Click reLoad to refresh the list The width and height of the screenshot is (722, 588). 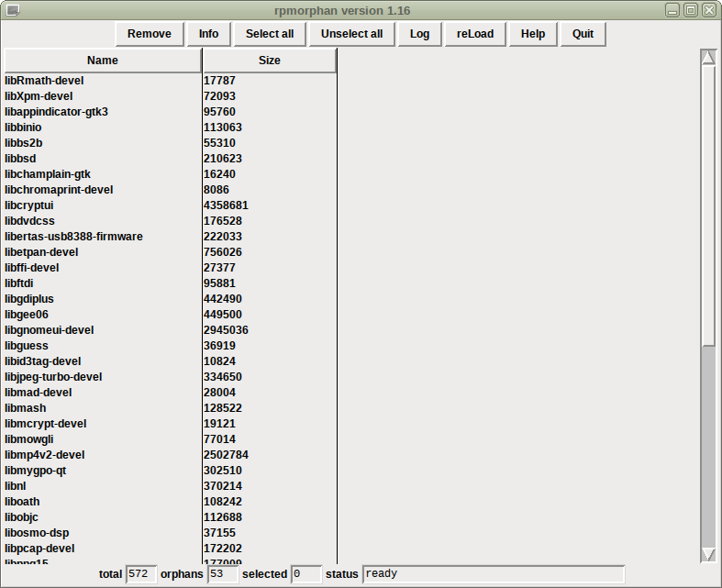coord(475,34)
